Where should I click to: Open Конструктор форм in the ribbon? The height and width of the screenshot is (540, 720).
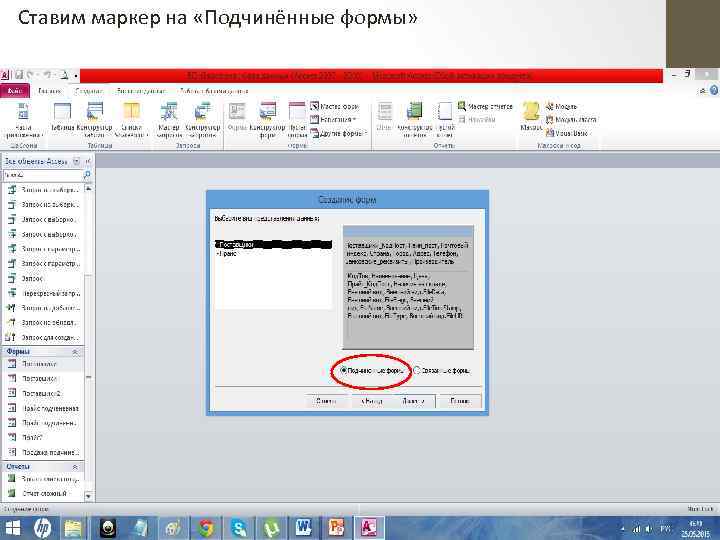267,118
